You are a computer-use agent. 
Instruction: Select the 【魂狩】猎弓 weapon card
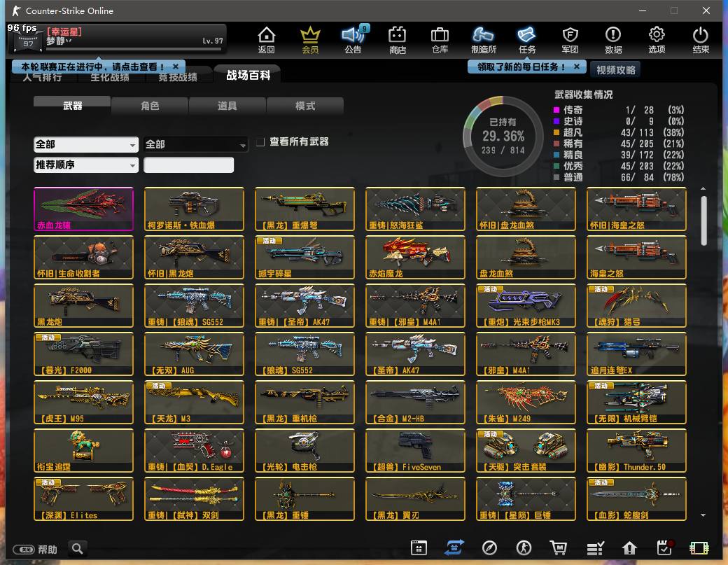point(636,305)
